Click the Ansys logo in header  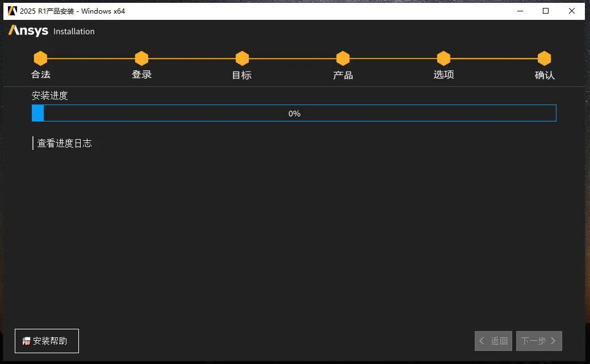point(28,31)
